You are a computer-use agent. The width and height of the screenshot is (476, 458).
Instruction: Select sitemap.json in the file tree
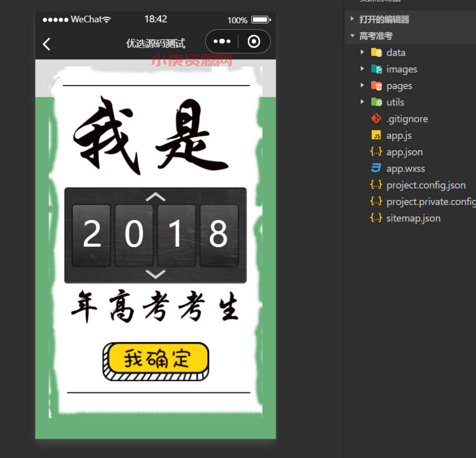pos(413,218)
